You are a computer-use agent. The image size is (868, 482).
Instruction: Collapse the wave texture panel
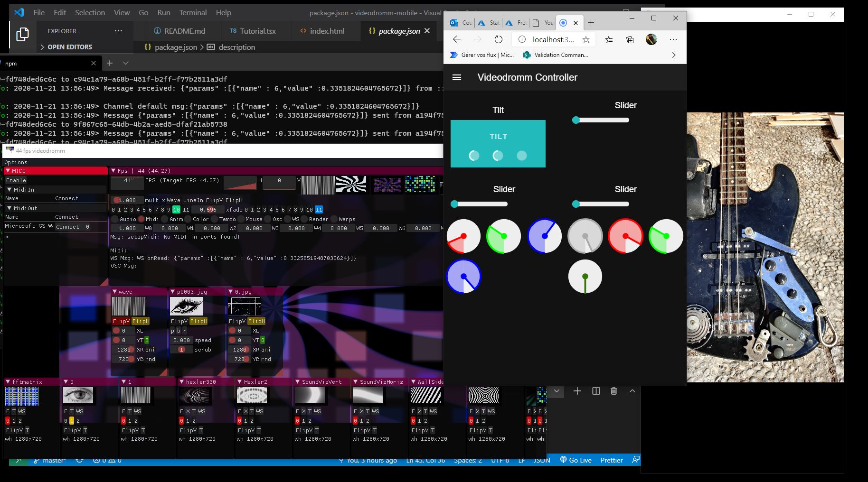pos(114,292)
